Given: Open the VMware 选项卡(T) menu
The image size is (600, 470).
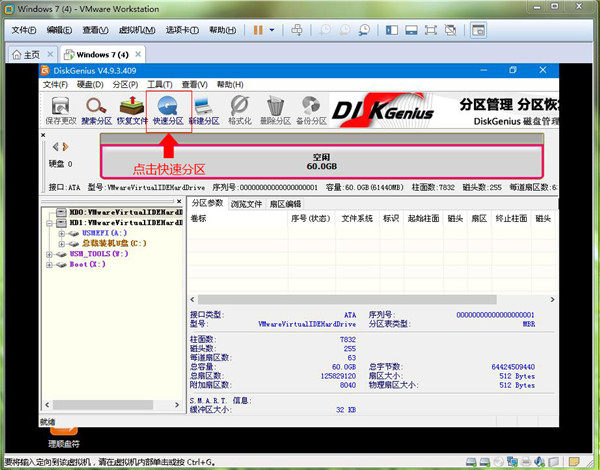Looking at the screenshot, I should coord(182,30).
